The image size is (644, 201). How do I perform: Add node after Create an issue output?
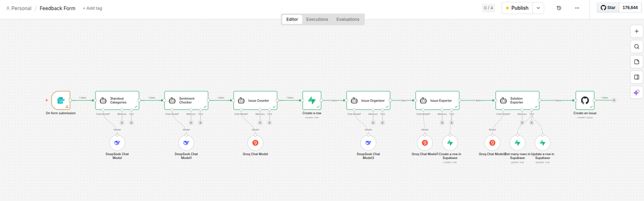[x=614, y=100]
